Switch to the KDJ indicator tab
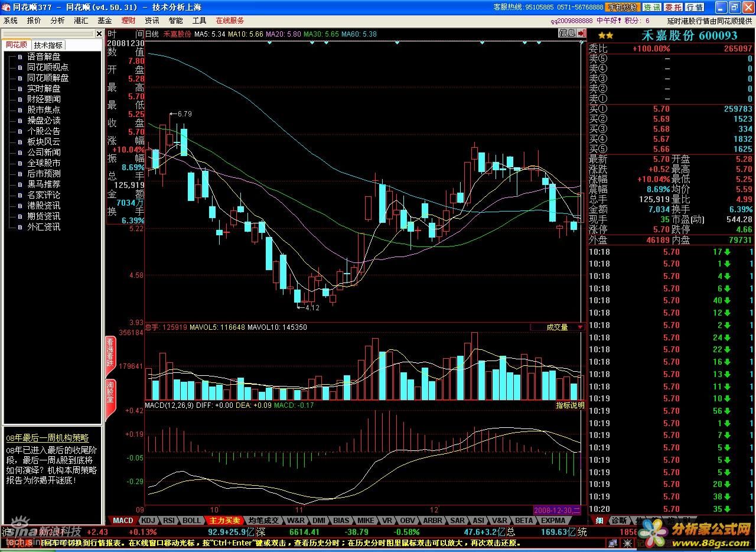 tap(148, 521)
